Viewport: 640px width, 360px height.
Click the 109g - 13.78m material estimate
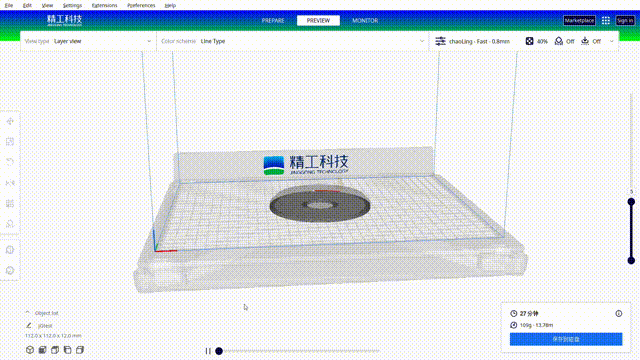pos(536,325)
